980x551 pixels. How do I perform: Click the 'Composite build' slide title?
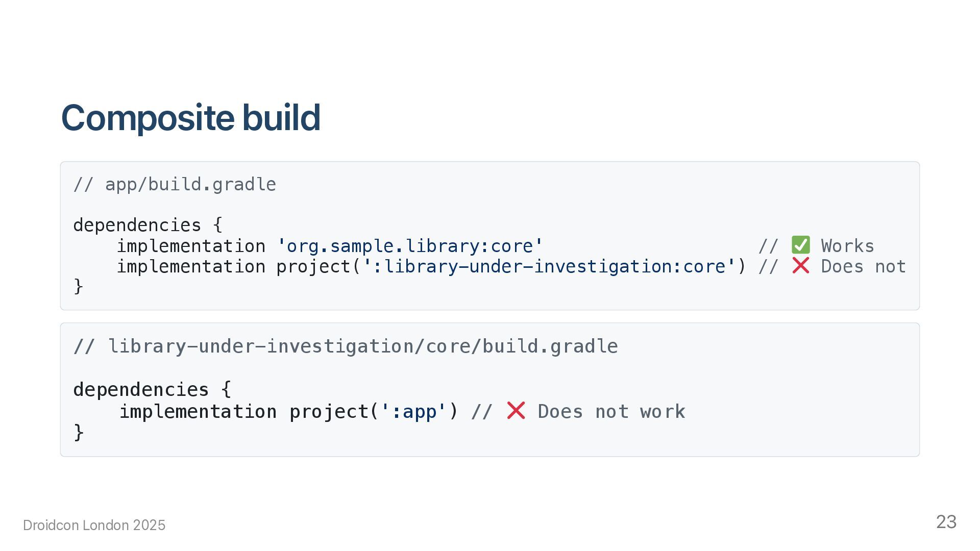point(190,118)
